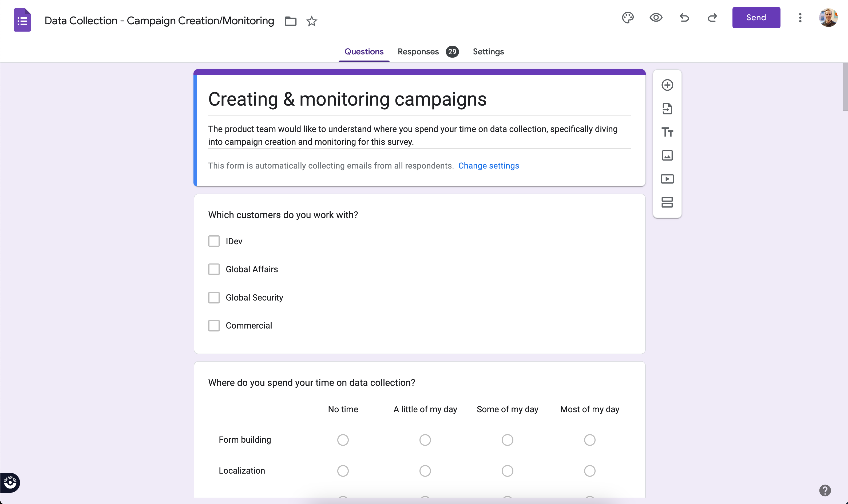Check the IDev checkbox
The height and width of the screenshot is (504, 848).
pyautogui.click(x=214, y=241)
